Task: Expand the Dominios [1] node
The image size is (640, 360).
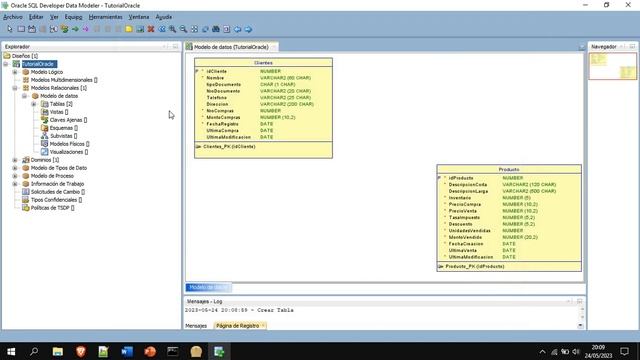Action: [15, 160]
